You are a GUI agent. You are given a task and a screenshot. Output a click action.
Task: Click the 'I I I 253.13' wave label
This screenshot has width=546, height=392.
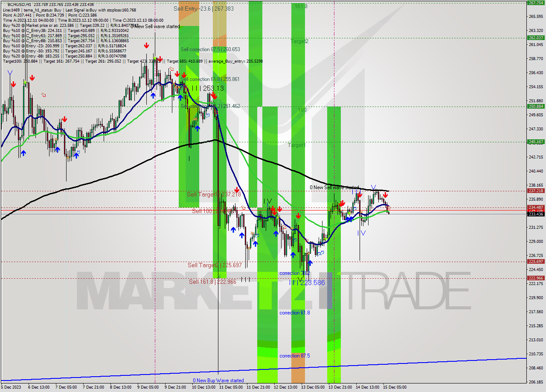coord(207,88)
